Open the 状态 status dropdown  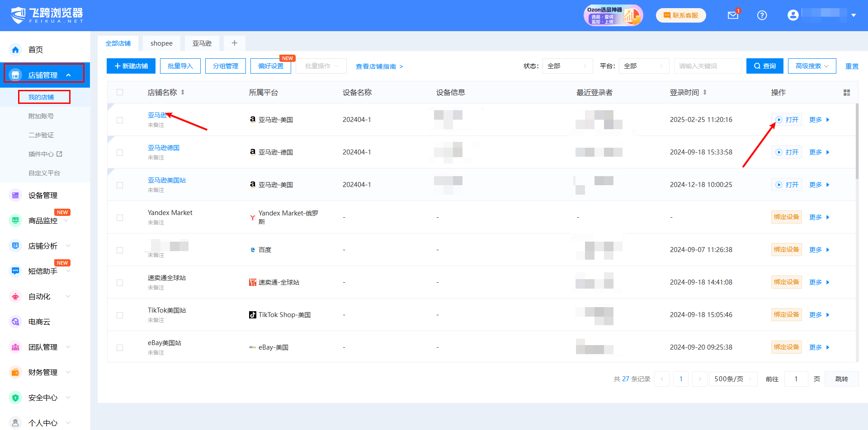tap(567, 66)
